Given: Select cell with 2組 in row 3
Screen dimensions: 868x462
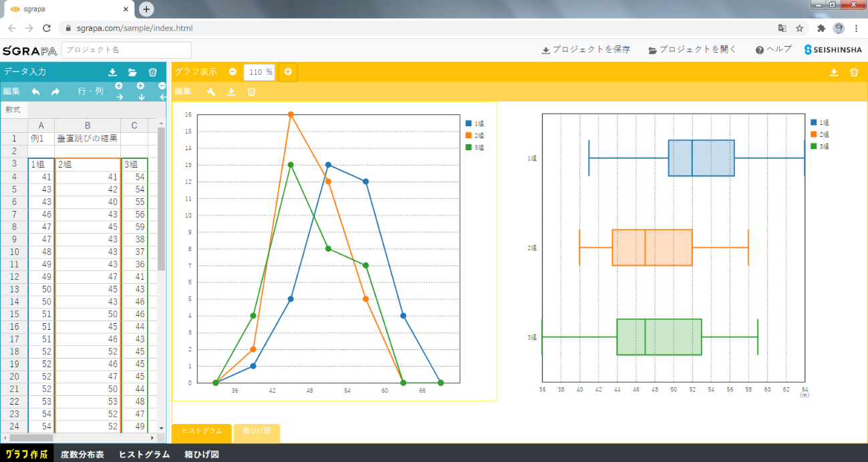Looking at the screenshot, I should point(88,164).
